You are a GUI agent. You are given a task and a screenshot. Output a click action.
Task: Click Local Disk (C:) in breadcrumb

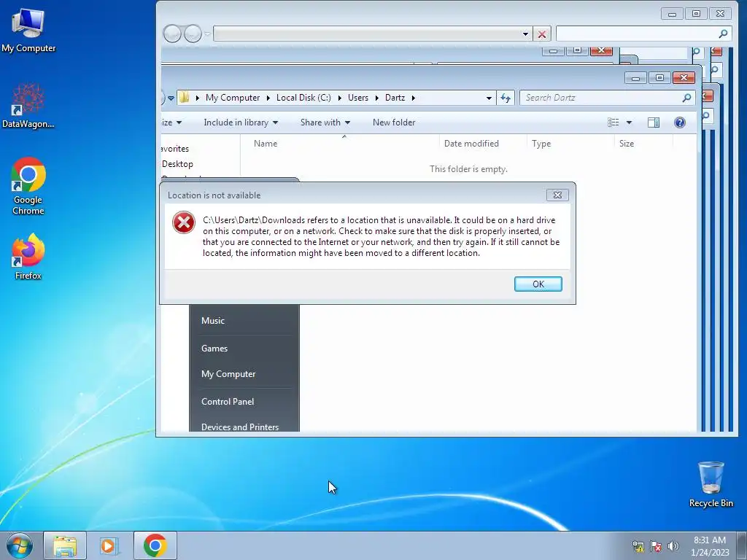(303, 98)
